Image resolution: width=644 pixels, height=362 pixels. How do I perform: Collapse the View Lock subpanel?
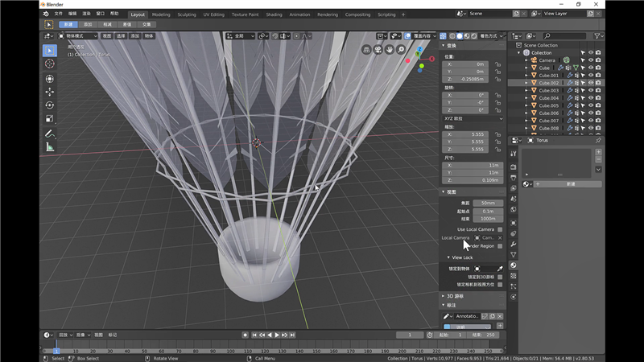(448, 257)
